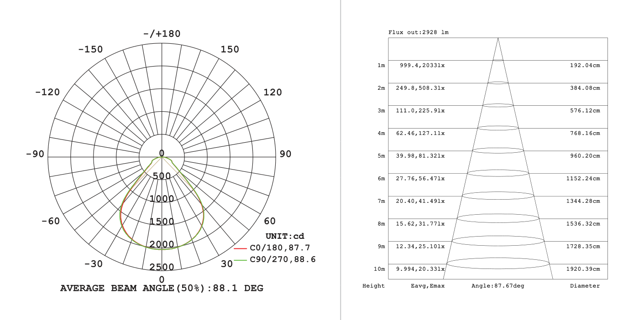This screenshot has height=320, width=644.
Task: Click the '999.4,2033lx' illuminance value
Action: tap(422, 66)
